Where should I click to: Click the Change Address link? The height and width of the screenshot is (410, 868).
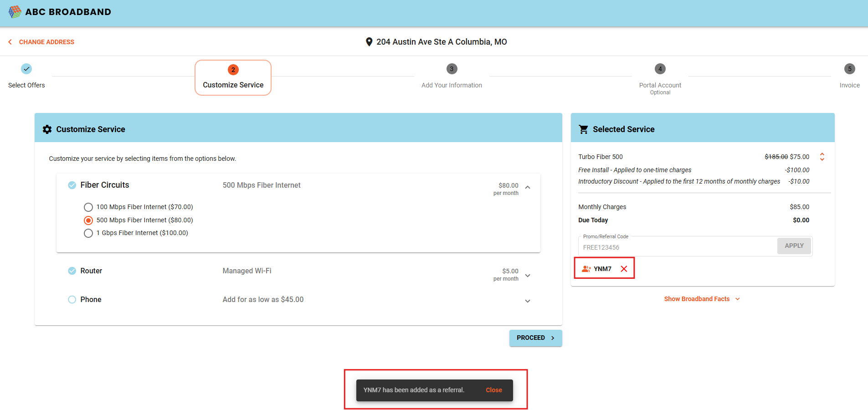coord(46,42)
